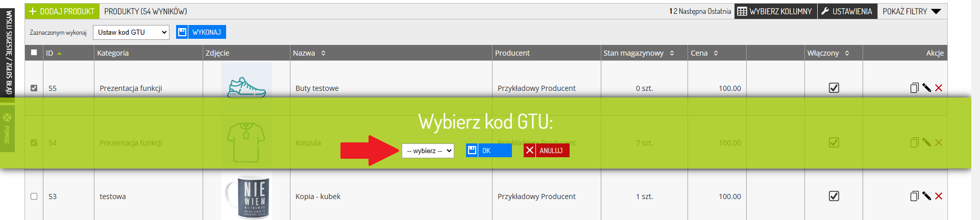Open the 'Ustaw kod GTU' action dropdown
Screen dimensions: 980x220
[131, 32]
